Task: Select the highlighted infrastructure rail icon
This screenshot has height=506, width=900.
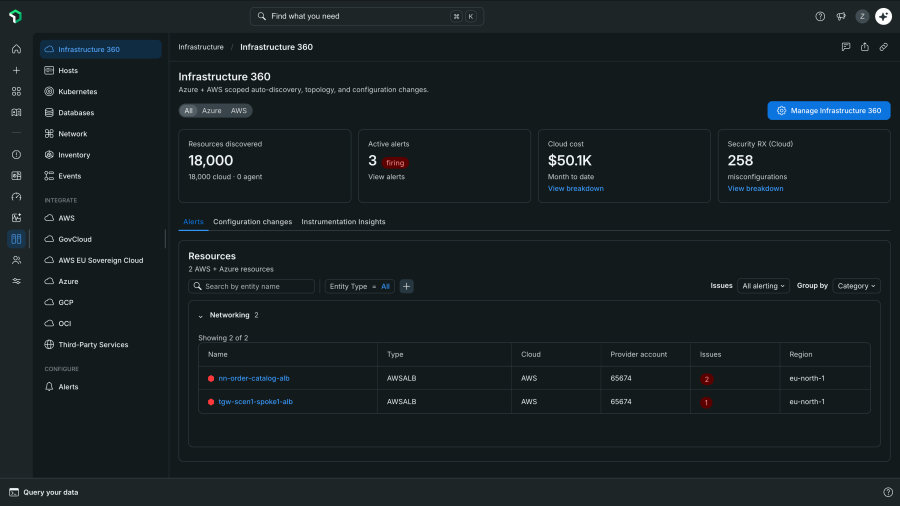Action: (16, 239)
